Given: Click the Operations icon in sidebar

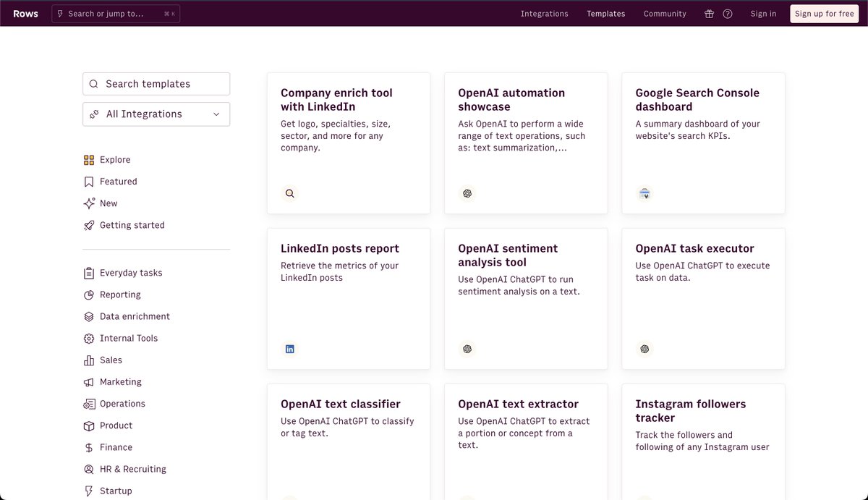Looking at the screenshot, I should [x=89, y=404].
